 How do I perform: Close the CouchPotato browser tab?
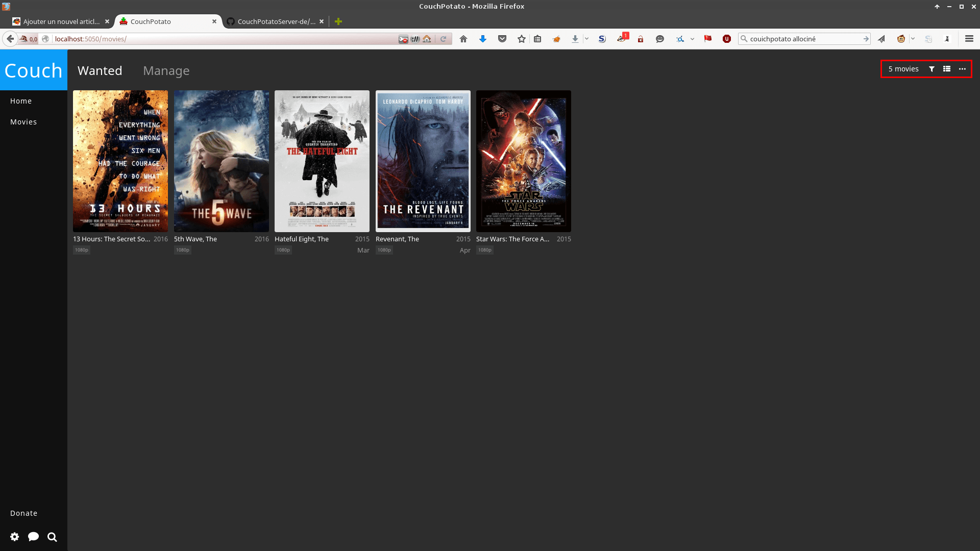214,21
